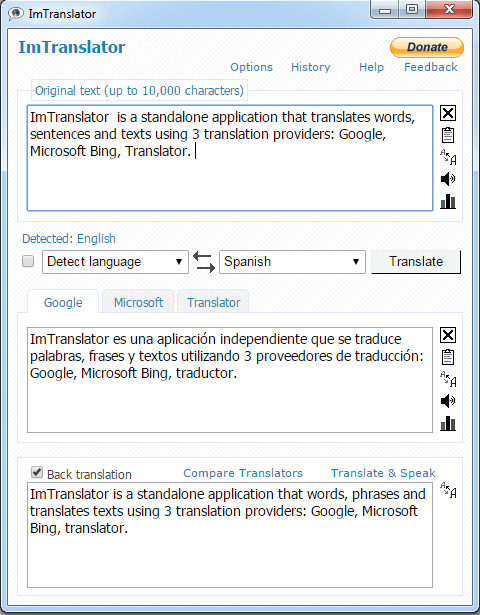Uncheck the Back translation checkbox
The width and height of the screenshot is (480, 615).
[x=37, y=472]
